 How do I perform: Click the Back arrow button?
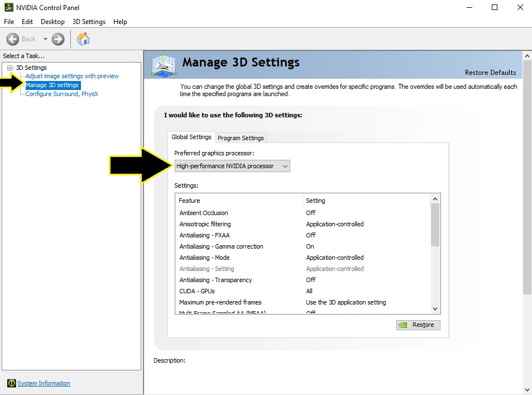pyautogui.click(x=13, y=39)
